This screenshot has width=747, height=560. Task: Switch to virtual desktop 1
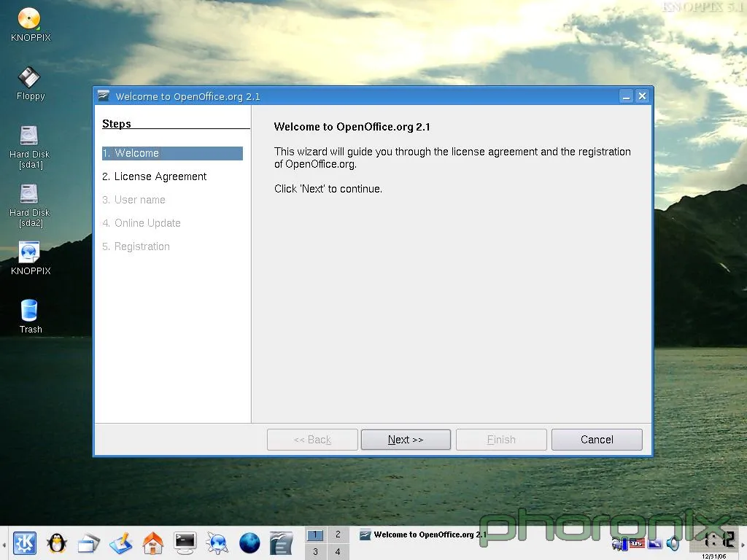[x=315, y=534]
